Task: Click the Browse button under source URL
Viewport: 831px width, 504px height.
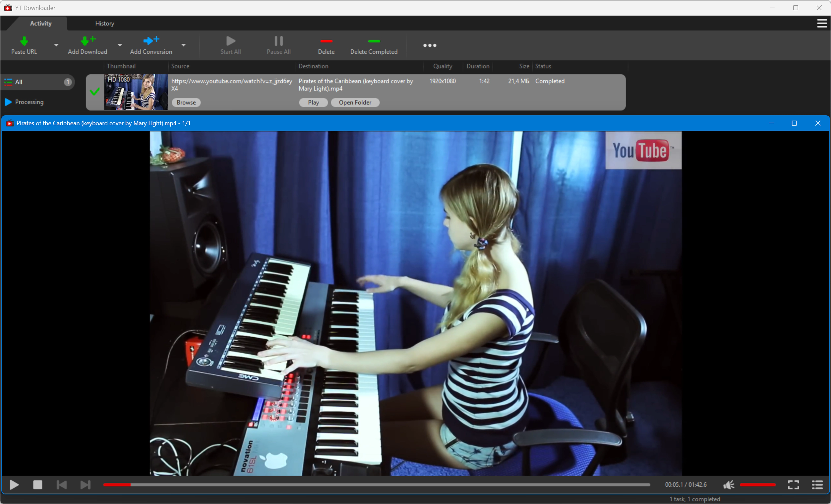Action: pyautogui.click(x=186, y=102)
